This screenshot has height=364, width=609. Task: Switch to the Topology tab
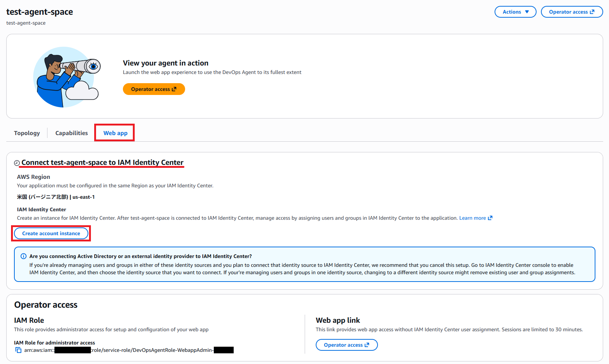[x=26, y=133]
